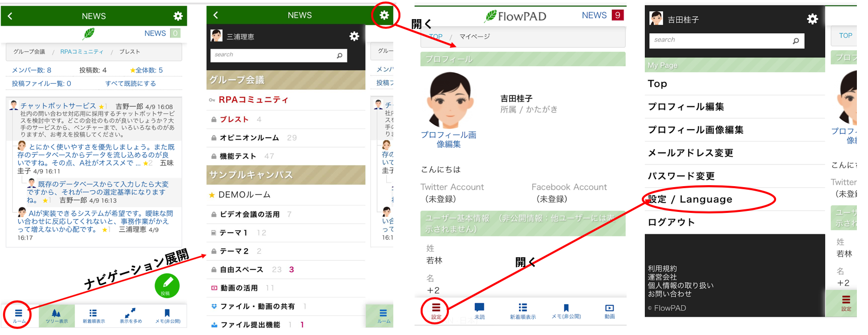The width and height of the screenshot is (868, 335).
Task: Open the starred DEMOルーム room
Action: (x=244, y=195)
